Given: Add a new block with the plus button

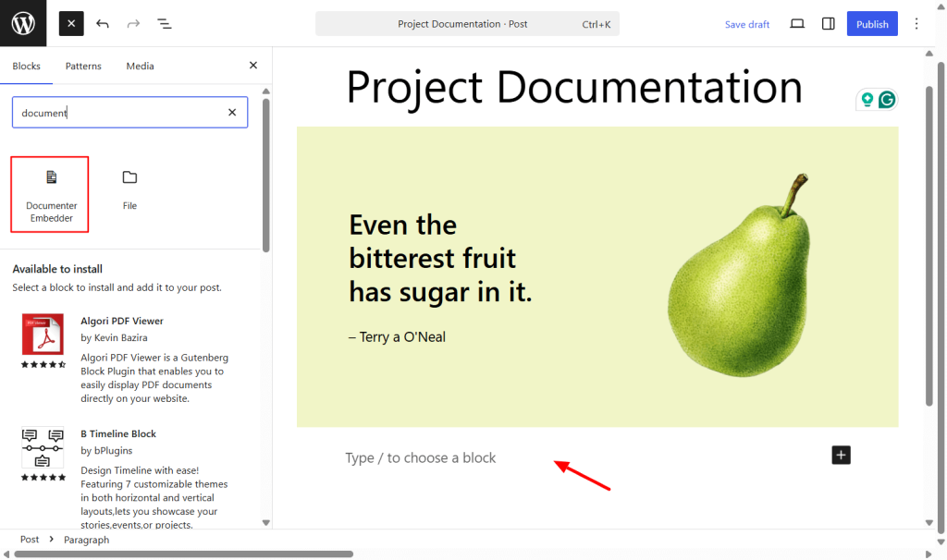Looking at the screenshot, I should 840,455.
